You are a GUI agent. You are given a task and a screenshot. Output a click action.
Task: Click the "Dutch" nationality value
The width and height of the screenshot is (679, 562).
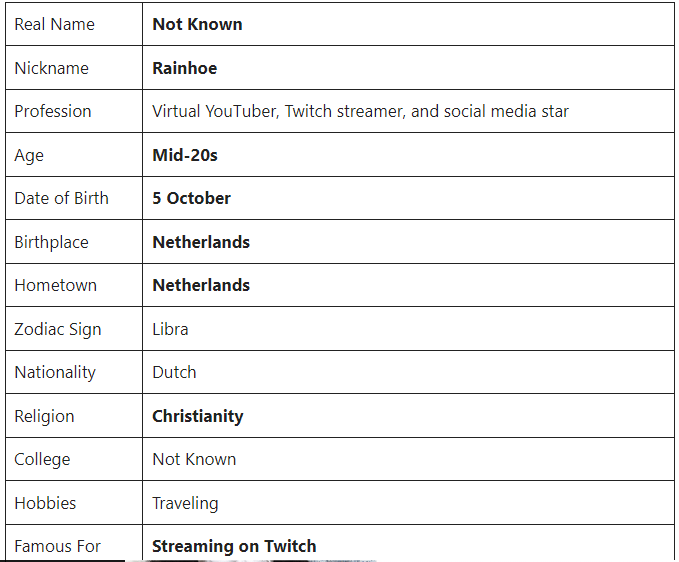[x=174, y=372]
